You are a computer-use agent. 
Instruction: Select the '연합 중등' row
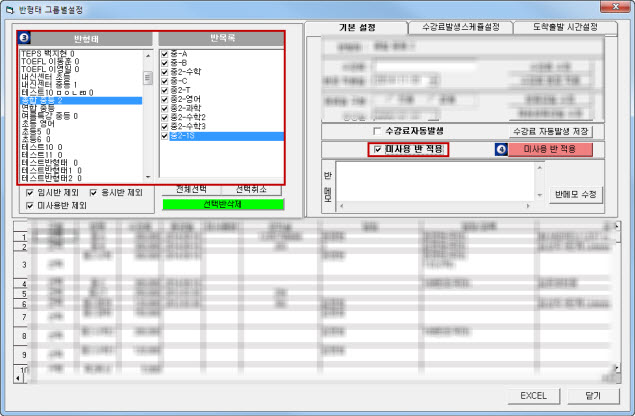click(x=81, y=108)
